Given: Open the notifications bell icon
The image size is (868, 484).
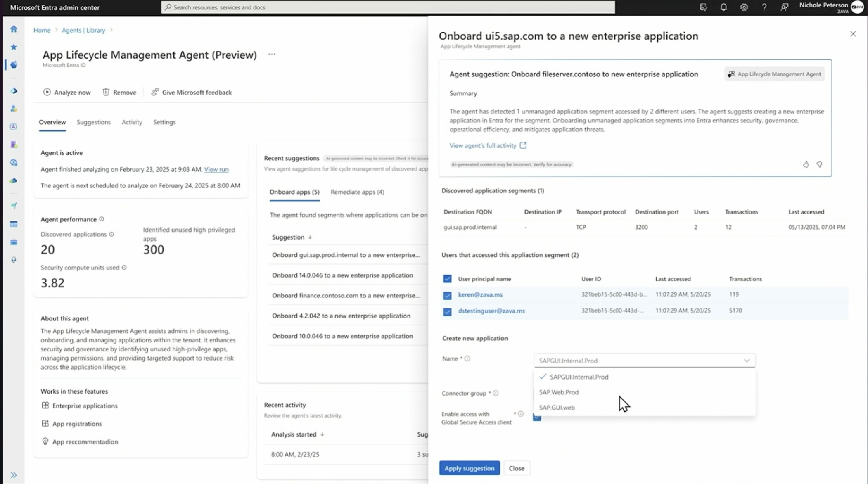Looking at the screenshot, I should pos(723,7).
